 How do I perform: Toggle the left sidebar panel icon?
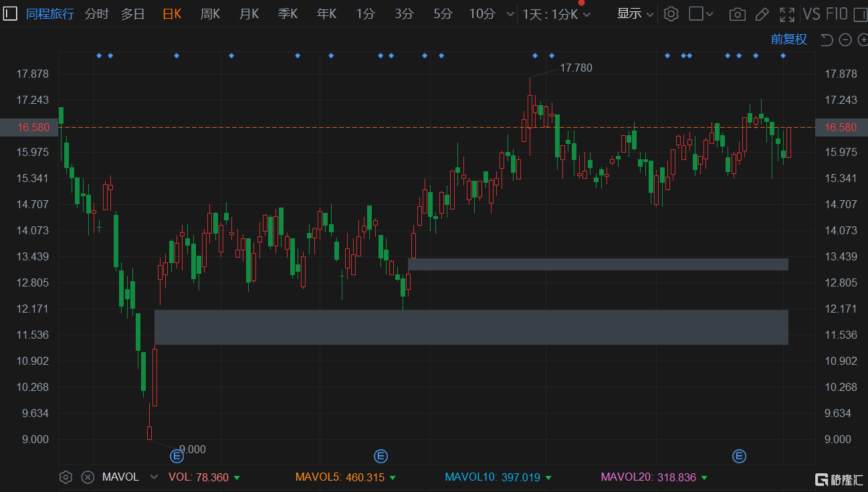click(10, 14)
